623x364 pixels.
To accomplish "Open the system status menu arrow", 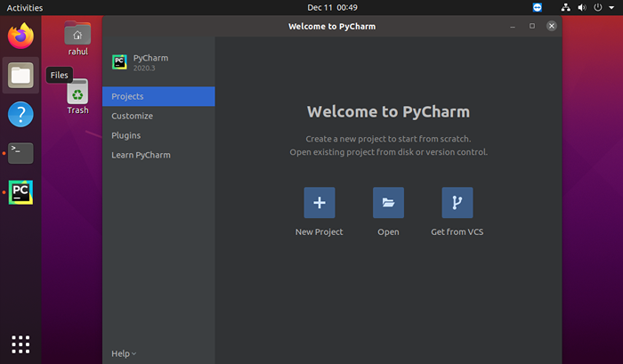I will (x=611, y=7).
